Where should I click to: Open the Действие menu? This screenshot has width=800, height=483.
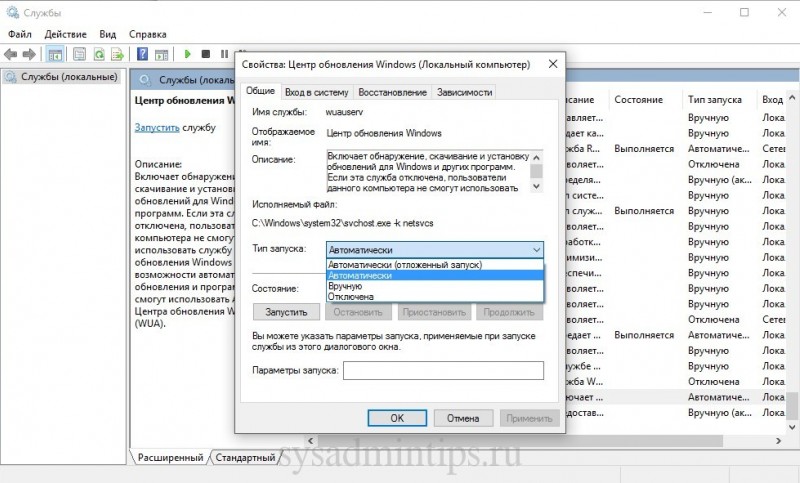click(65, 34)
